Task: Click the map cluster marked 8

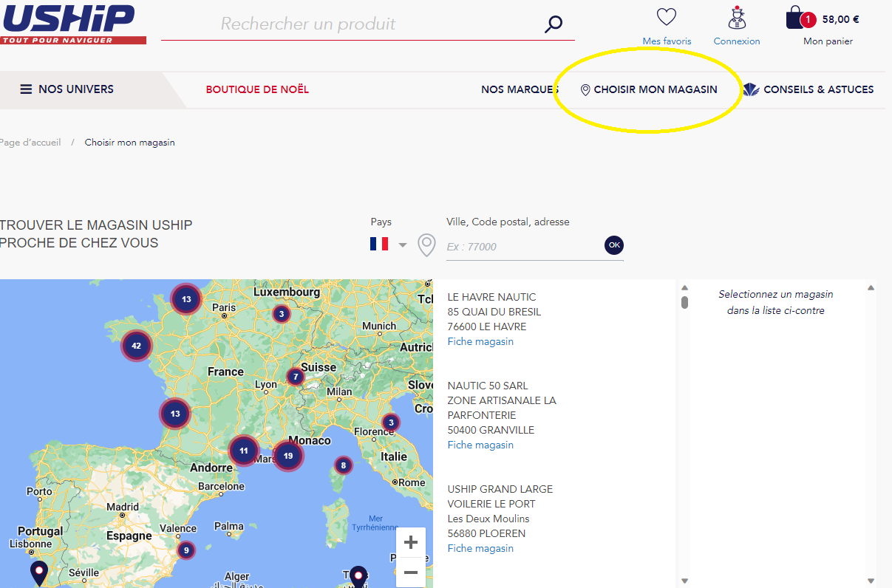Action: (x=343, y=465)
